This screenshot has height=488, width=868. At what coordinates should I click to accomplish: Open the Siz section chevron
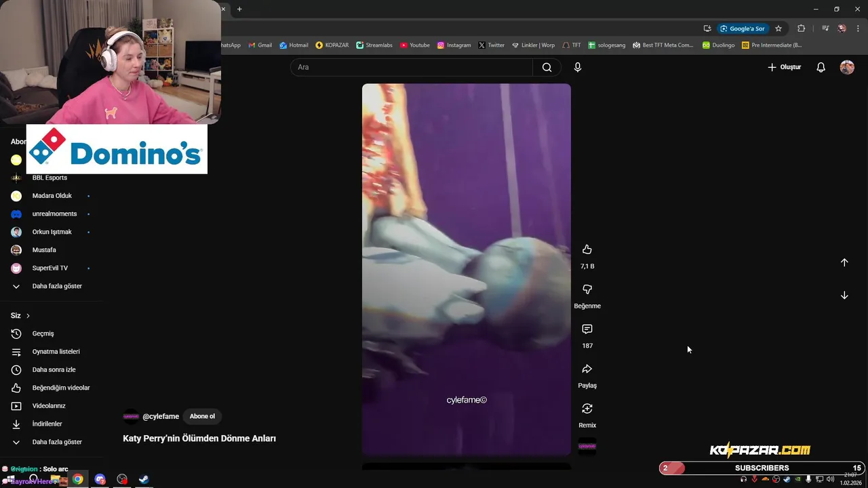coord(28,316)
